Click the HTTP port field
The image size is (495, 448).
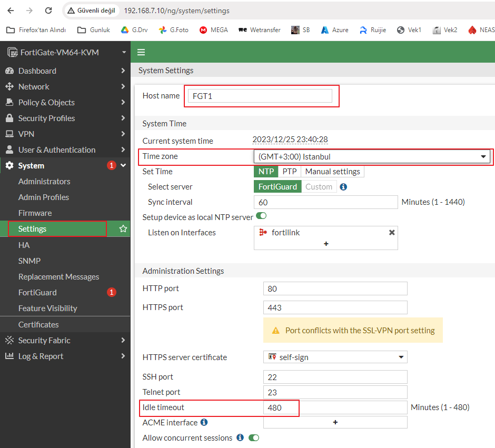coord(335,288)
